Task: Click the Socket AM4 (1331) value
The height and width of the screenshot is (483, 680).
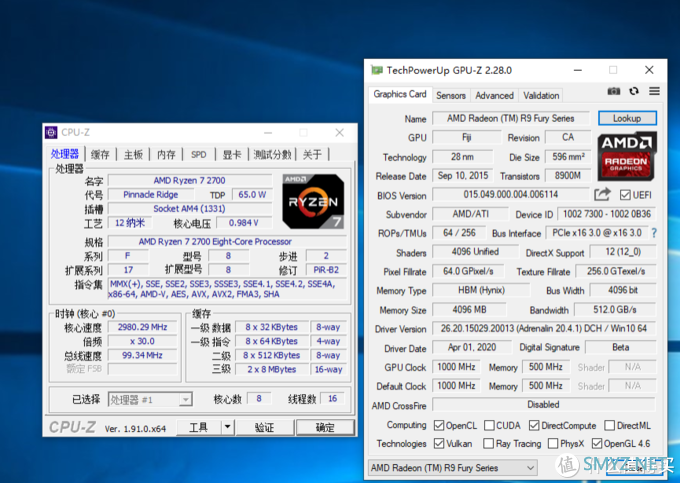Action: [x=190, y=209]
